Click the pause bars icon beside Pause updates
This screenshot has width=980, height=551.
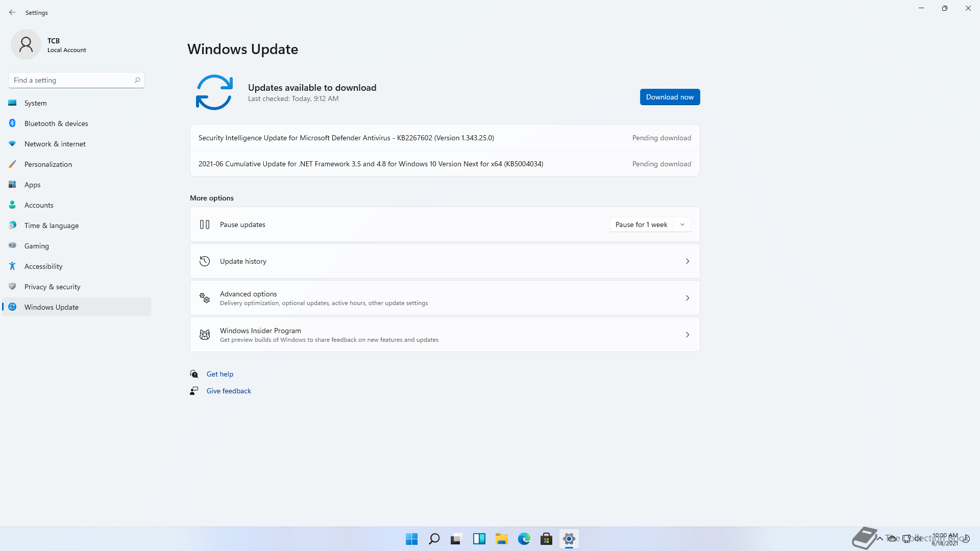point(205,224)
